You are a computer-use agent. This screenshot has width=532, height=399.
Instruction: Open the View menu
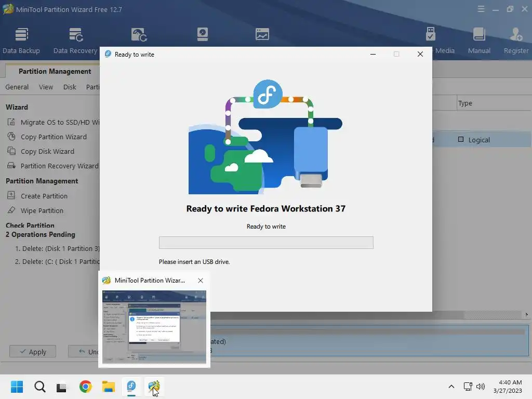(46, 87)
